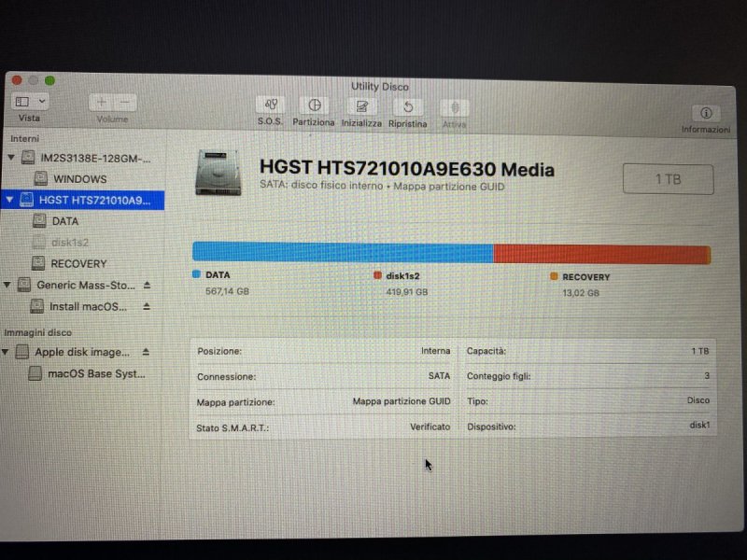Screen dimensions: 747x560
Task: Click the Connessione SATA value
Action: (x=439, y=376)
